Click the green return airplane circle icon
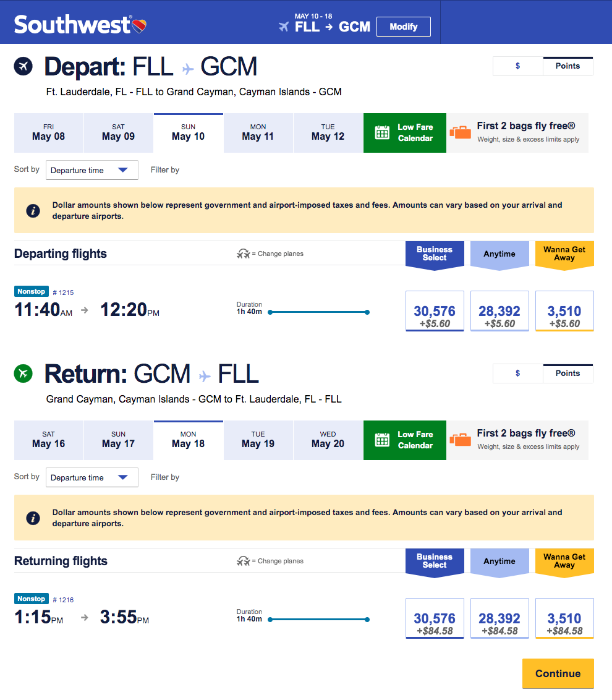Image resolution: width=612 pixels, height=700 pixels. pos(23,373)
